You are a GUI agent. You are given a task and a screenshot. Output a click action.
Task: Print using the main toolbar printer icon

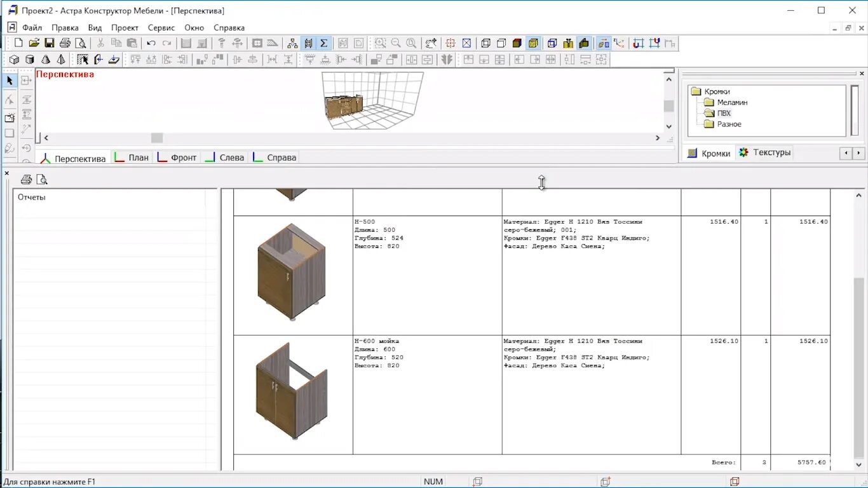click(65, 43)
